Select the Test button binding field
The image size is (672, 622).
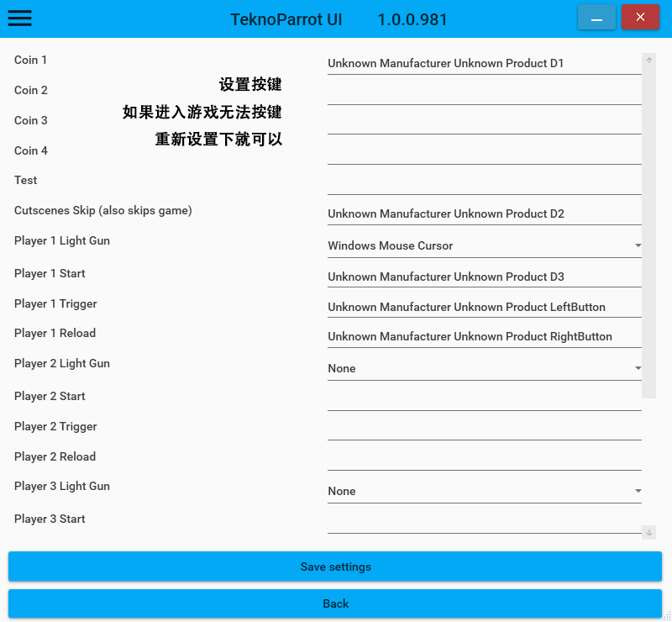pyautogui.click(x=484, y=182)
